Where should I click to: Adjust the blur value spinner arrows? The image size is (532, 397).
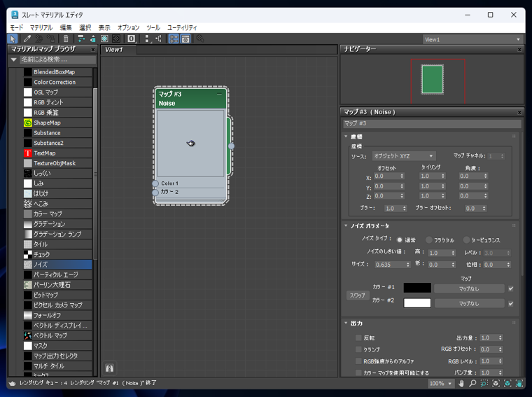tap(405, 209)
